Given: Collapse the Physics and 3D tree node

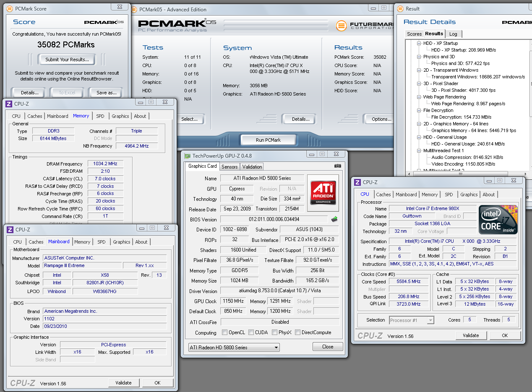Looking at the screenshot, I should (419, 57).
